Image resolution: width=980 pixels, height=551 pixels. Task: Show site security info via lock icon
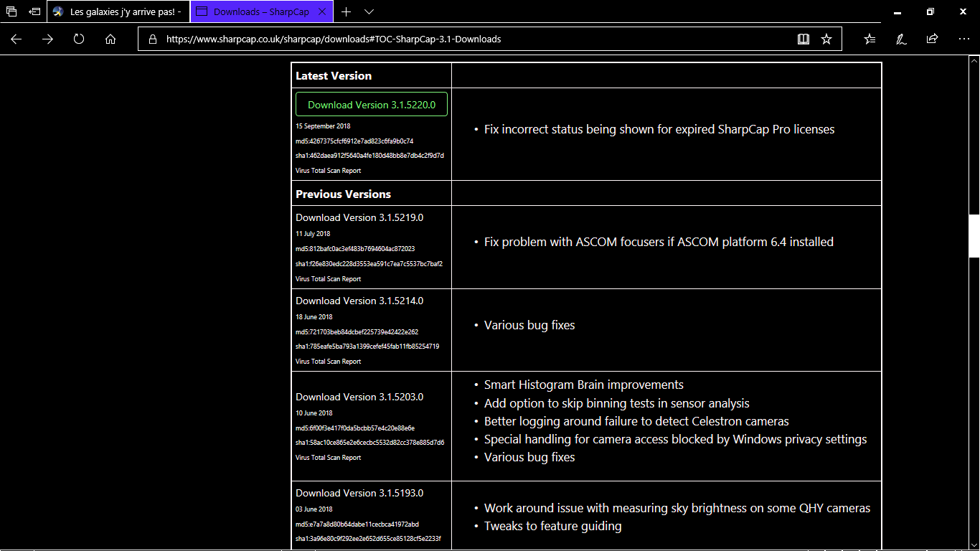(152, 39)
